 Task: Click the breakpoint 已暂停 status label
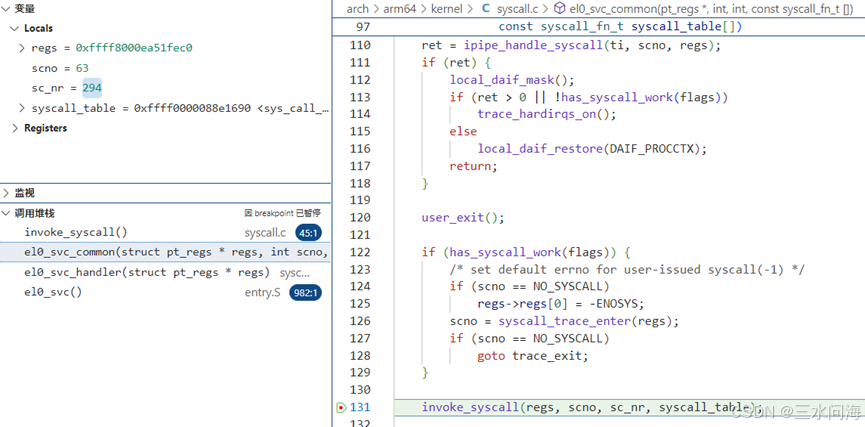[282, 213]
